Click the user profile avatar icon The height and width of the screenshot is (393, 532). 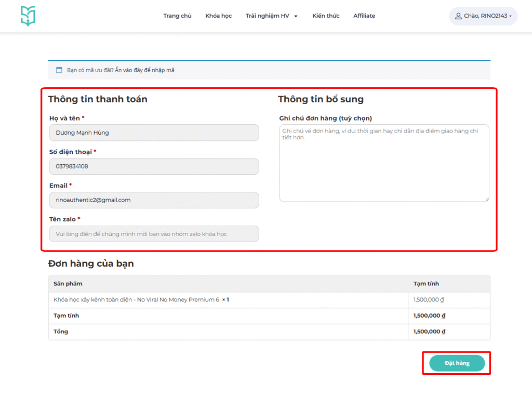(458, 16)
